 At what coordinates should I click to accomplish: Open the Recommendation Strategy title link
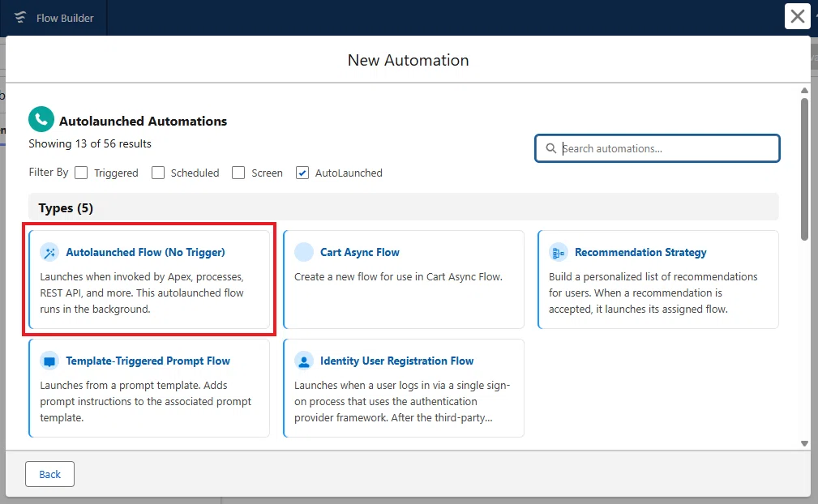pyautogui.click(x=640, y=252)
